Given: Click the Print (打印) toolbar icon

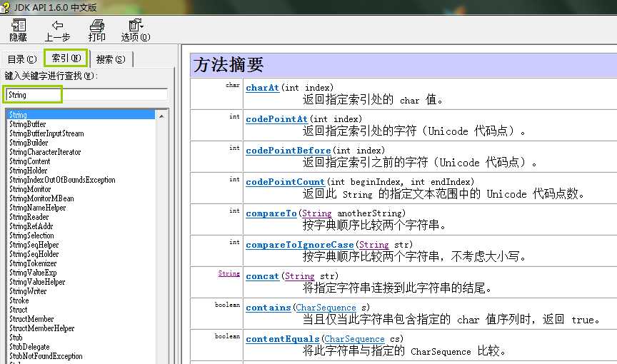Looking at the screenshot, I should coord(97,30).
